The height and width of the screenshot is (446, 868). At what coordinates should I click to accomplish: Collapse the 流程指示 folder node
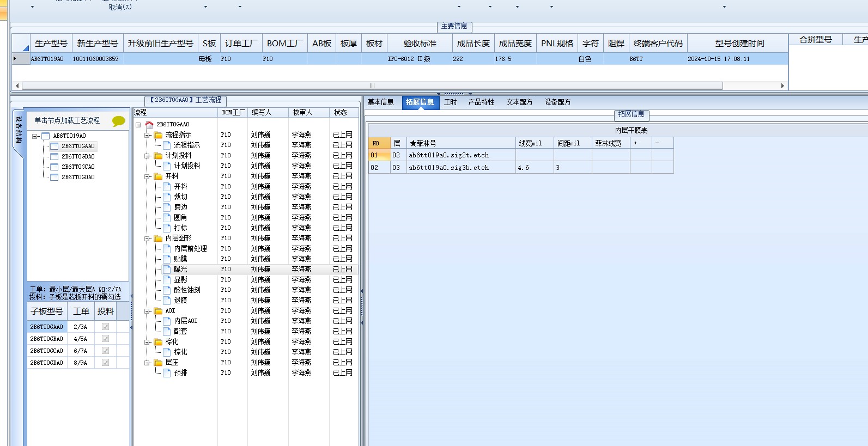pos(147,135)
